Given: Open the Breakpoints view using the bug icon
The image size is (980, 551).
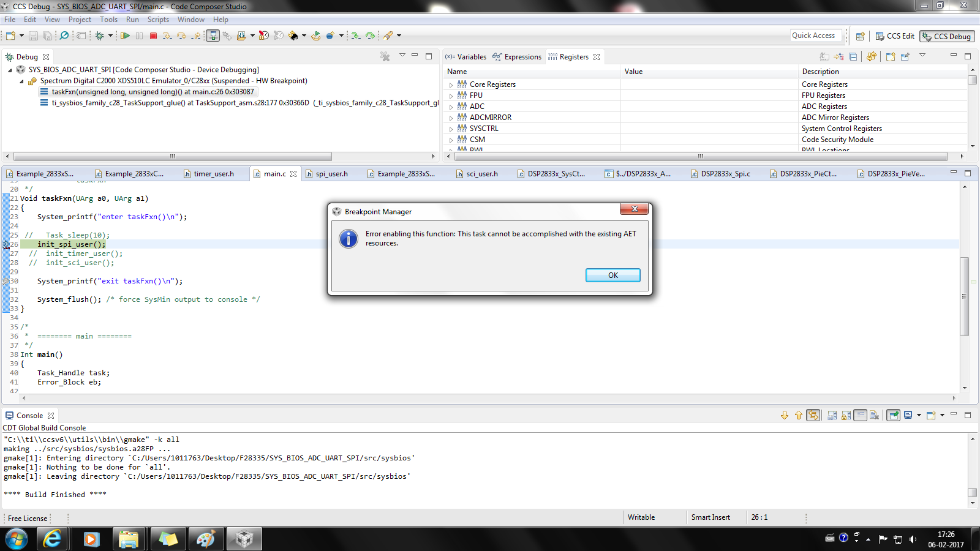Looking at the screenshot, I should pos(99,36).
